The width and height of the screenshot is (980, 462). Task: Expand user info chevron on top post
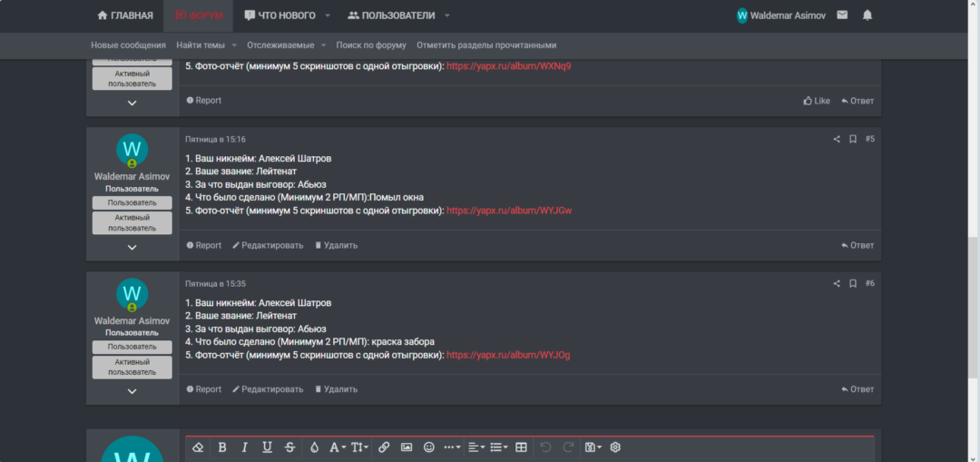point(132,103)
